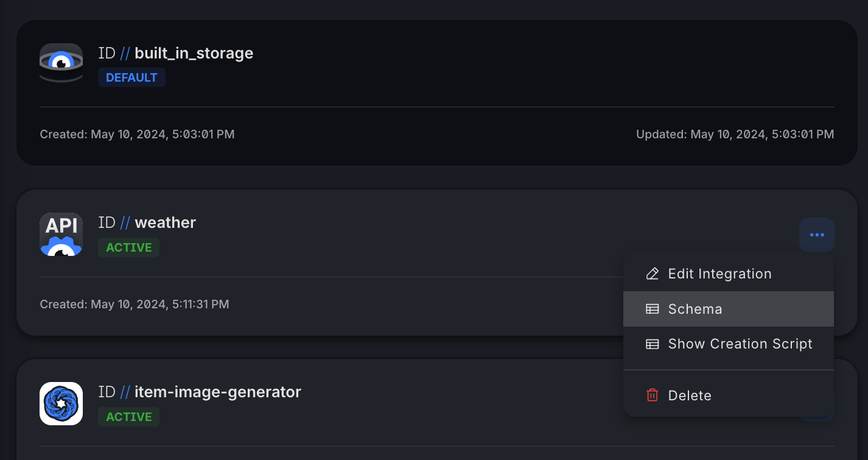
Task: Click the item-image-generator ID title
Action: (x=200, y=392)
